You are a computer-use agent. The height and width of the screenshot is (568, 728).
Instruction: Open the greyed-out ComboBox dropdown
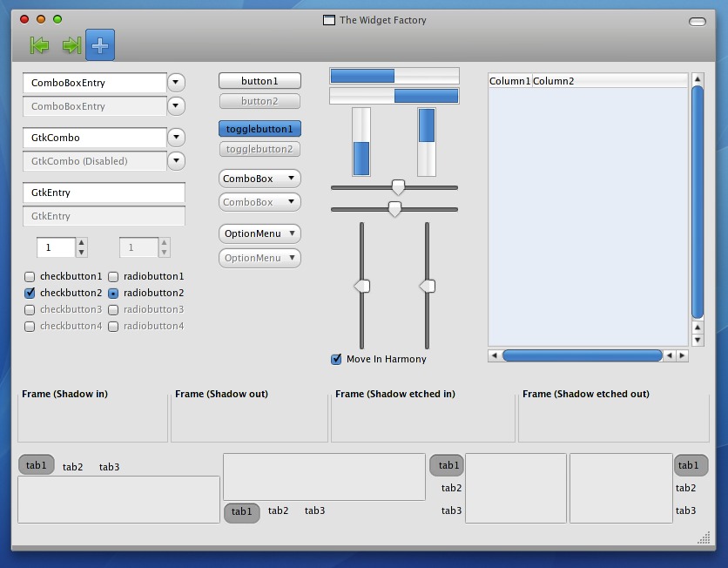(x=260, y=202)
